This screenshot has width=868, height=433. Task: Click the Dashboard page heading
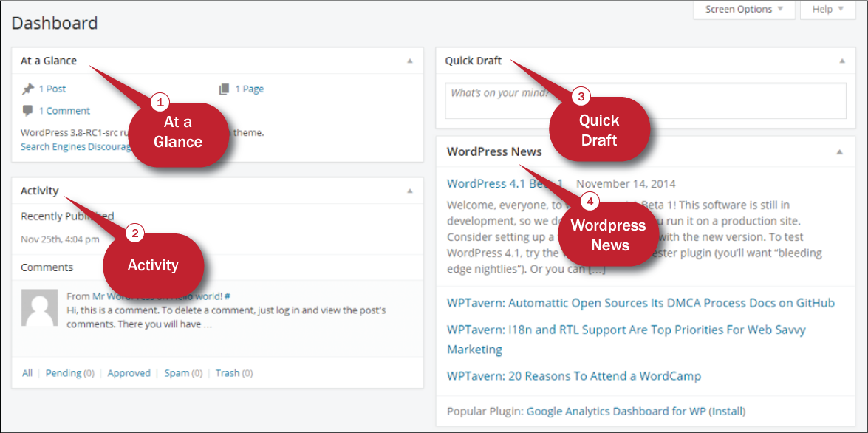(x=54, y=23)
